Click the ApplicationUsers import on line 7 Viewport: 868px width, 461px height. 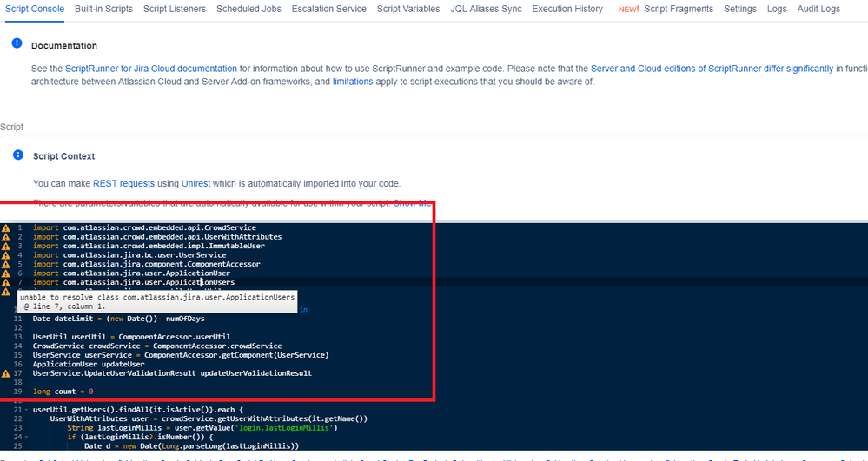(x=134, y=282)
